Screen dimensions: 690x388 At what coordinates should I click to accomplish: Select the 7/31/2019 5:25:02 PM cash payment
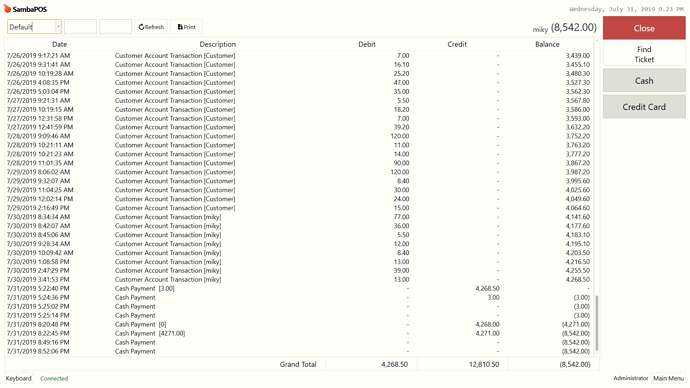click(299, 306)
